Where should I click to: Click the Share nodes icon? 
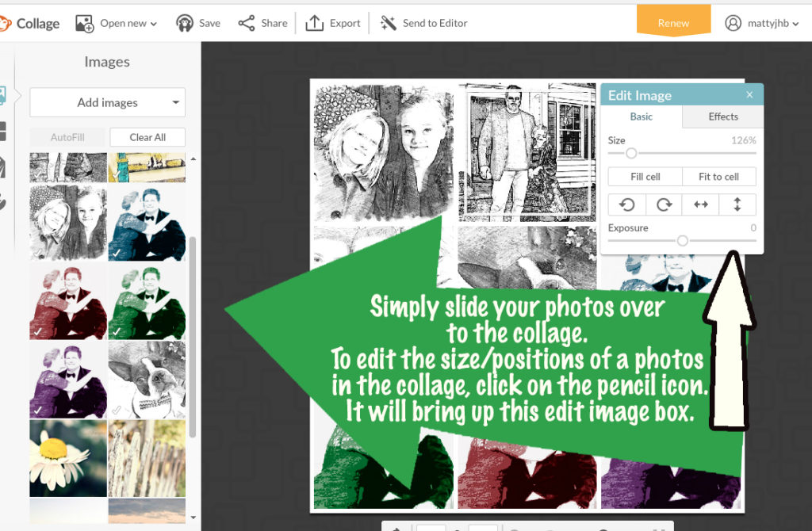pos(247,23)
